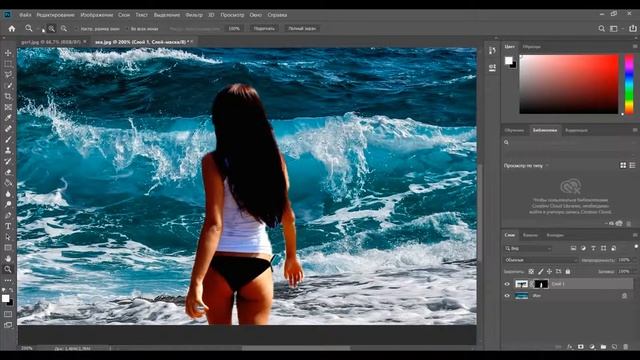Add a layer style with fx icon

570,347
